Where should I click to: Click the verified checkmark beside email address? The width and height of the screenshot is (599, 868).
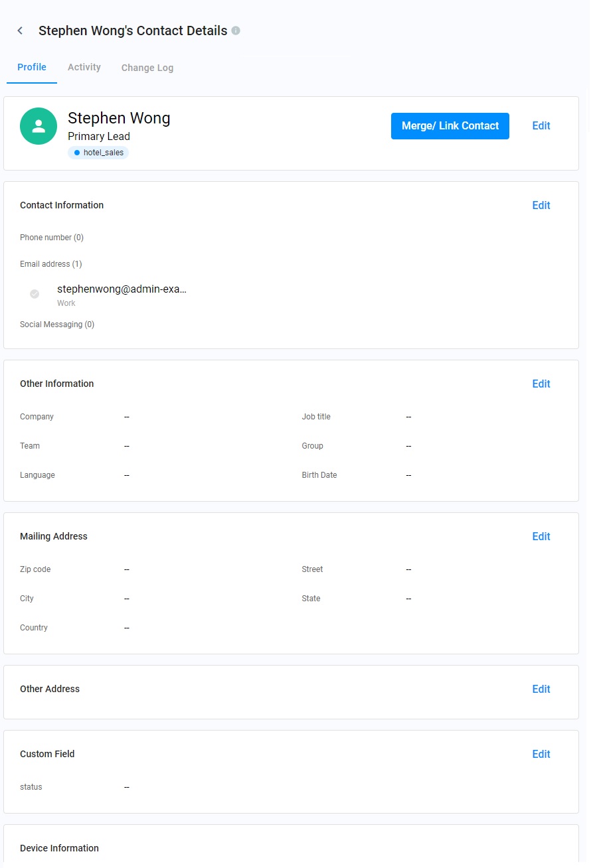coord(35,294)
